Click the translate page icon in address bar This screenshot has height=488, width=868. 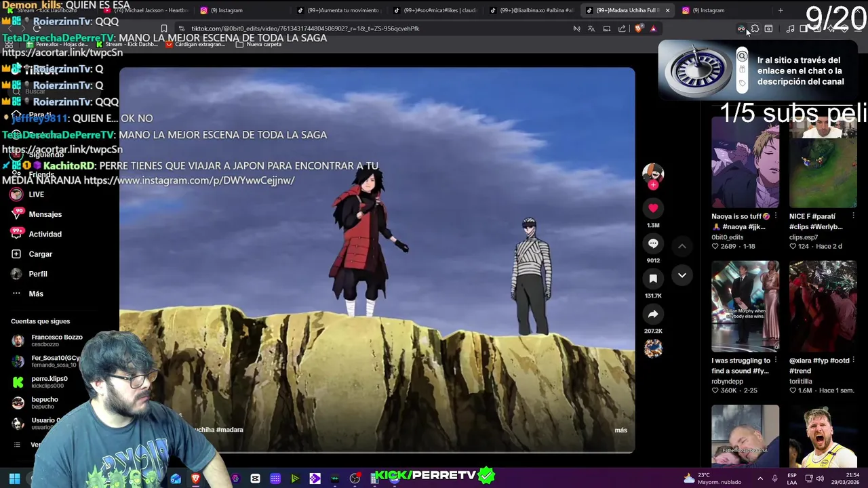click(591, 28)
